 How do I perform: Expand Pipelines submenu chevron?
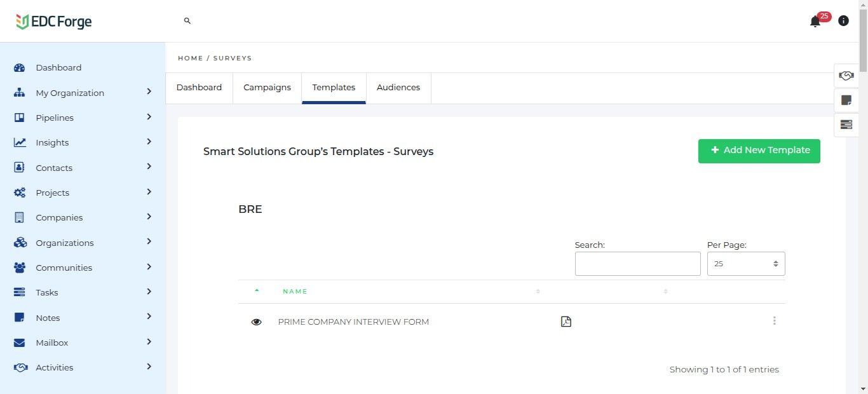149,117
